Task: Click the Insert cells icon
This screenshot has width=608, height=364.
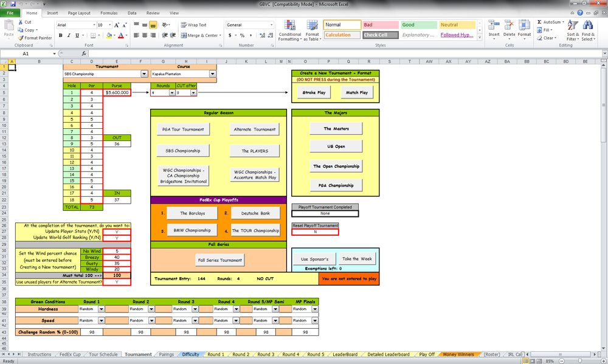Action: pyautogui.click(x=494, y=26)
